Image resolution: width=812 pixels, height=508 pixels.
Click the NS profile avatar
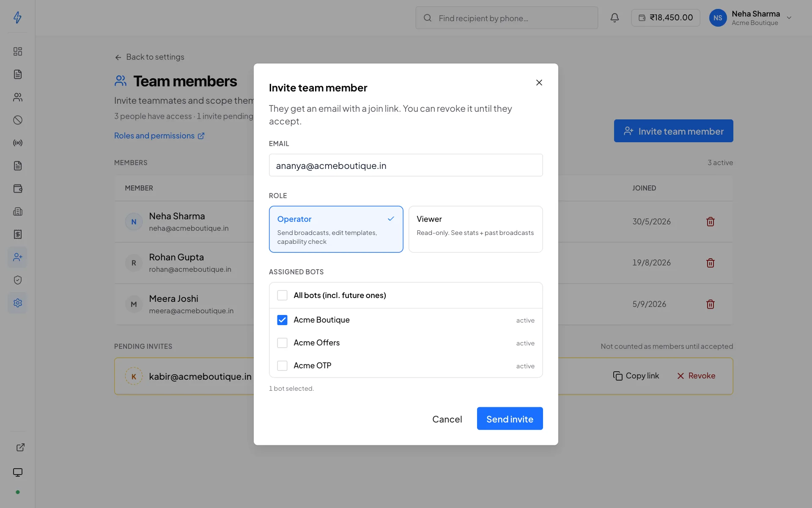[718, 18]
